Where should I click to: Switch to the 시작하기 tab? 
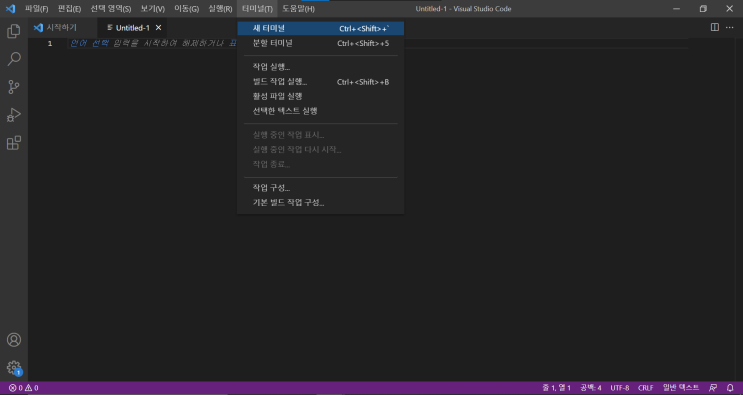pos(62,28)
